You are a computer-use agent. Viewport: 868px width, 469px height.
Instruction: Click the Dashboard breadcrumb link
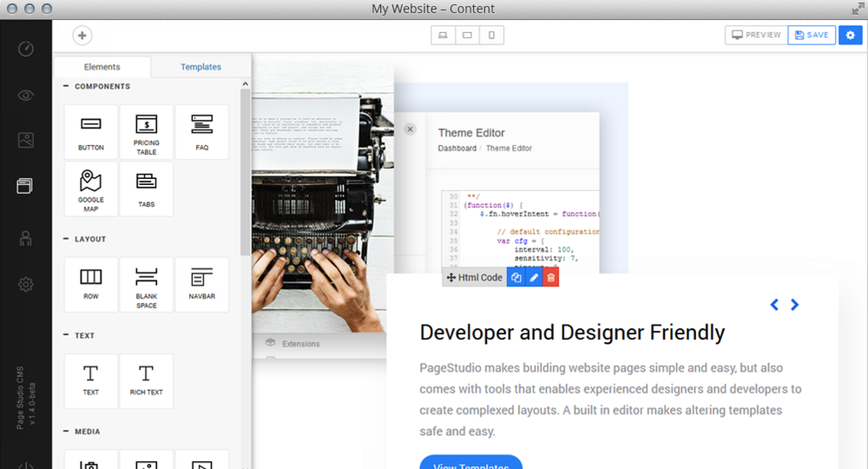457,148
